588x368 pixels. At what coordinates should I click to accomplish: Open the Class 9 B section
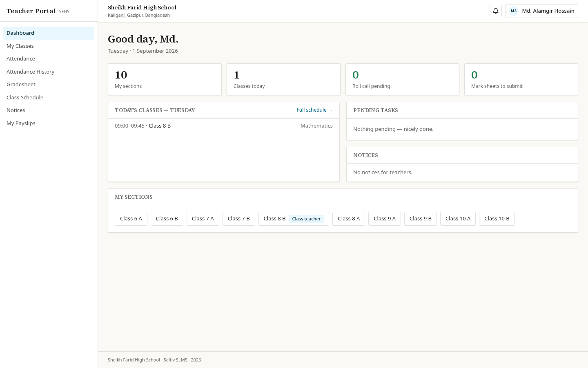pyautogui.click(x=421, y=219)
